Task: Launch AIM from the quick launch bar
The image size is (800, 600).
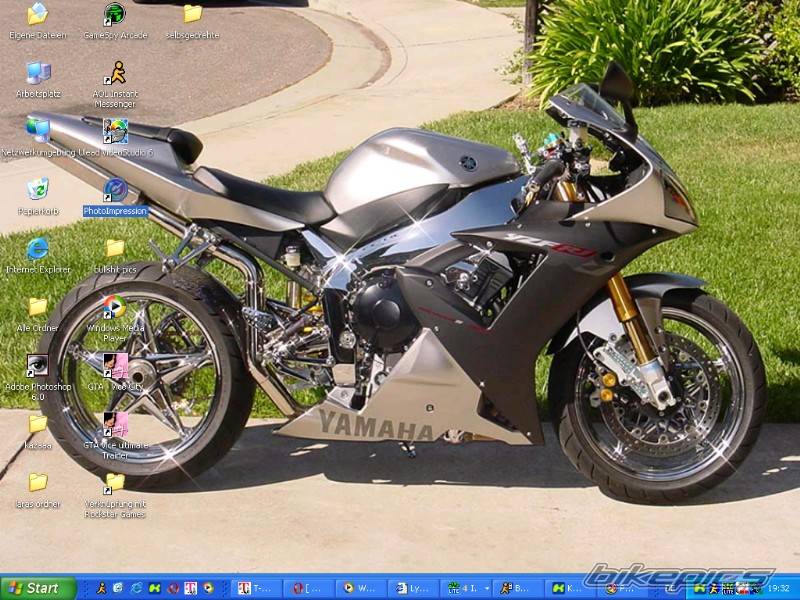Action: [102, 588]
